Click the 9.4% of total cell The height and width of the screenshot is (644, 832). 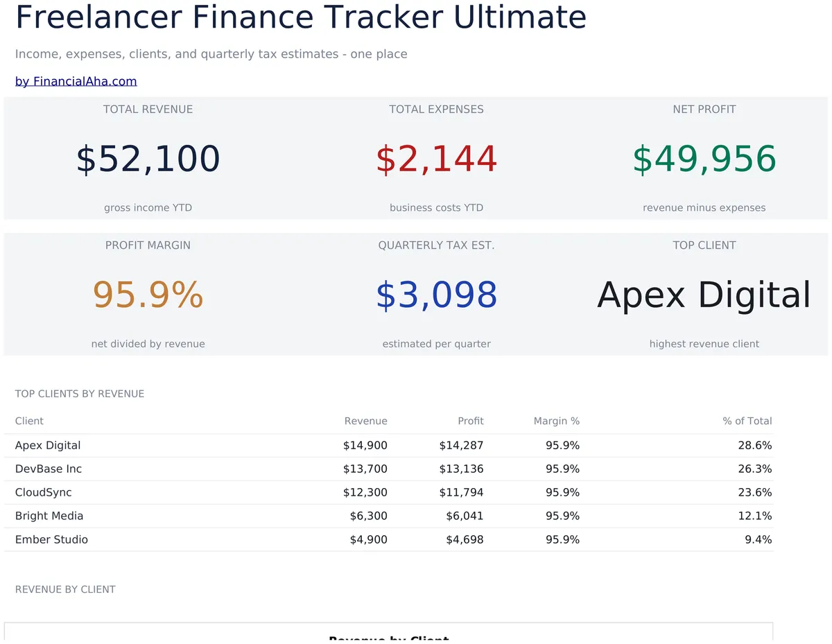tap(759, 539)
